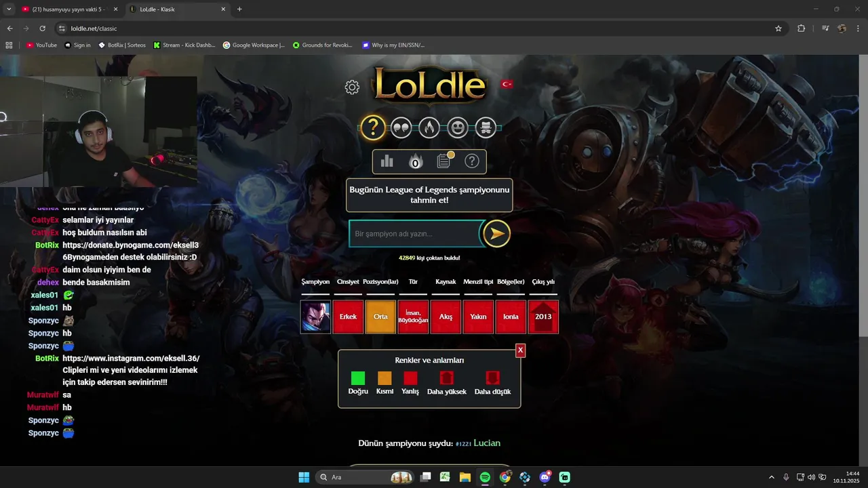Open Discord from the taskbar
This screenshot has height=488, width=868.
click(x=545, y=477)
